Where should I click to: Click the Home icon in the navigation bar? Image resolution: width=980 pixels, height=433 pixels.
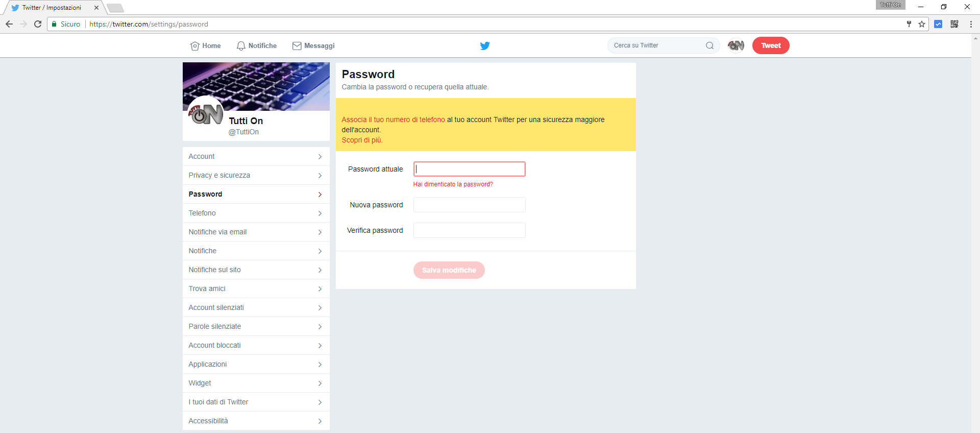pyautogui.click(x=194, y=45)
